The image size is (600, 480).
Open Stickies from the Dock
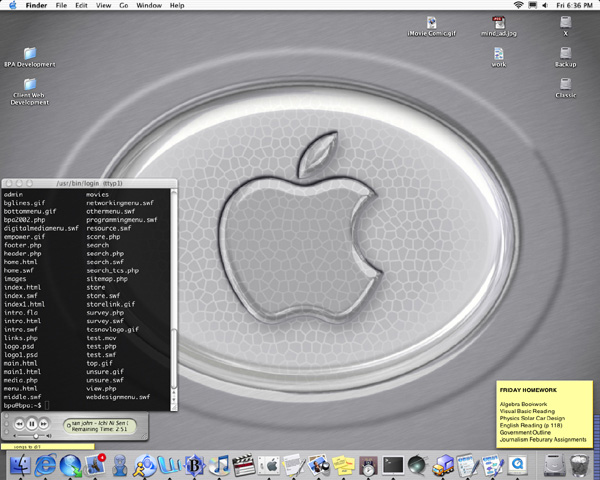pos(343,465)
